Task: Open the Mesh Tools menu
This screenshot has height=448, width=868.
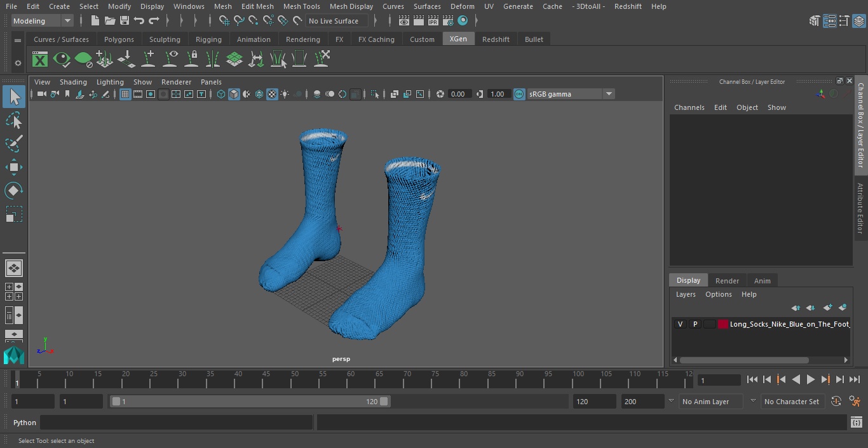Action: click(301, 6)
